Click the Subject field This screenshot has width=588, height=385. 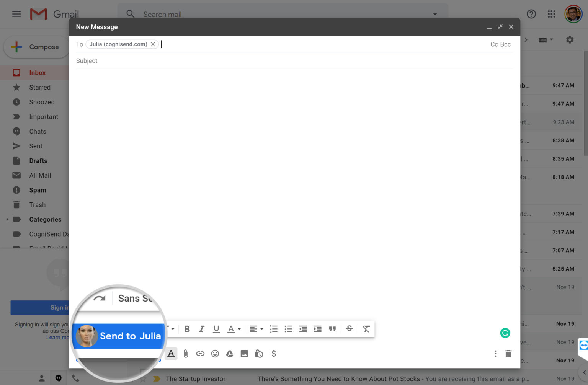pos(294,61)
